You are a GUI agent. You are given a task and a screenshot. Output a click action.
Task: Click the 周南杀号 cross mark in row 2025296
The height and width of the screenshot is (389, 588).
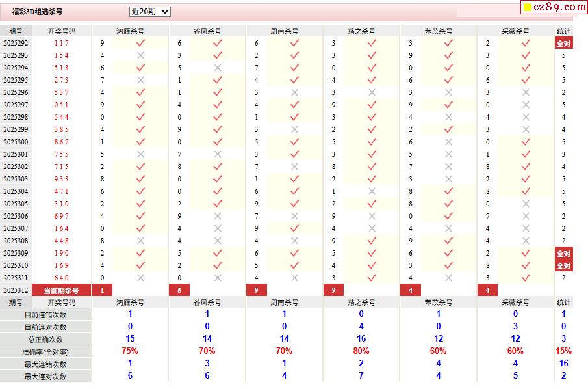294,92
